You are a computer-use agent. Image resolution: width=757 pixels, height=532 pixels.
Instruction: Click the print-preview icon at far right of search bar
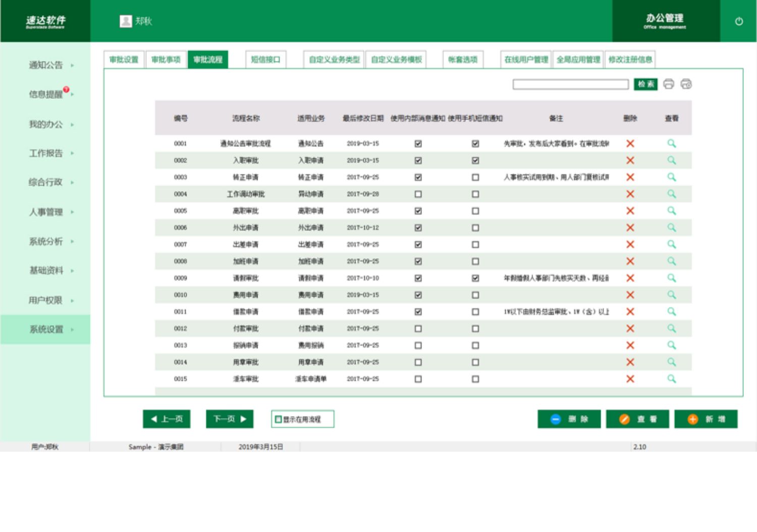coord(686,84)
